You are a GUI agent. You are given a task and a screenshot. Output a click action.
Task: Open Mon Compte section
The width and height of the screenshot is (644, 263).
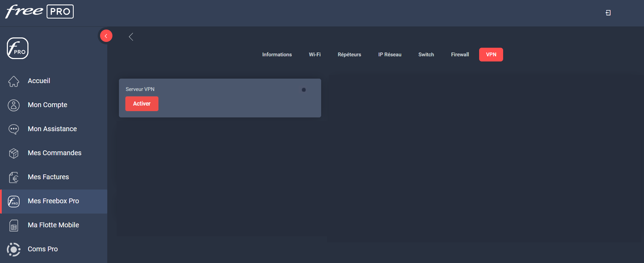(x=47, y=105)
